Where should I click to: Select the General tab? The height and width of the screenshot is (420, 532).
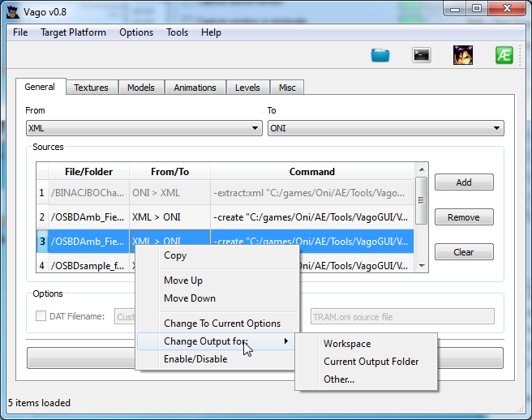(x=40, y=87)
